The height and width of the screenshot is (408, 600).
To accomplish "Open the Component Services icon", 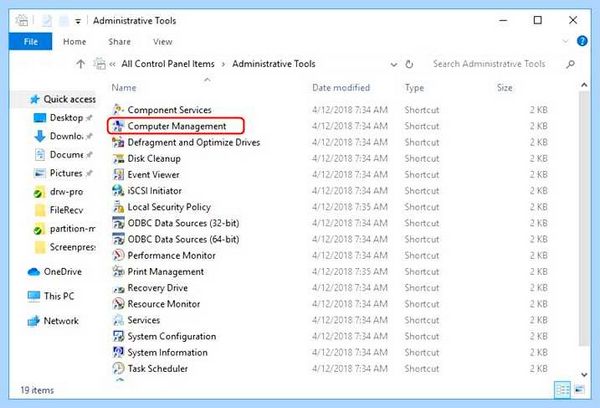I will pos(118,110).
